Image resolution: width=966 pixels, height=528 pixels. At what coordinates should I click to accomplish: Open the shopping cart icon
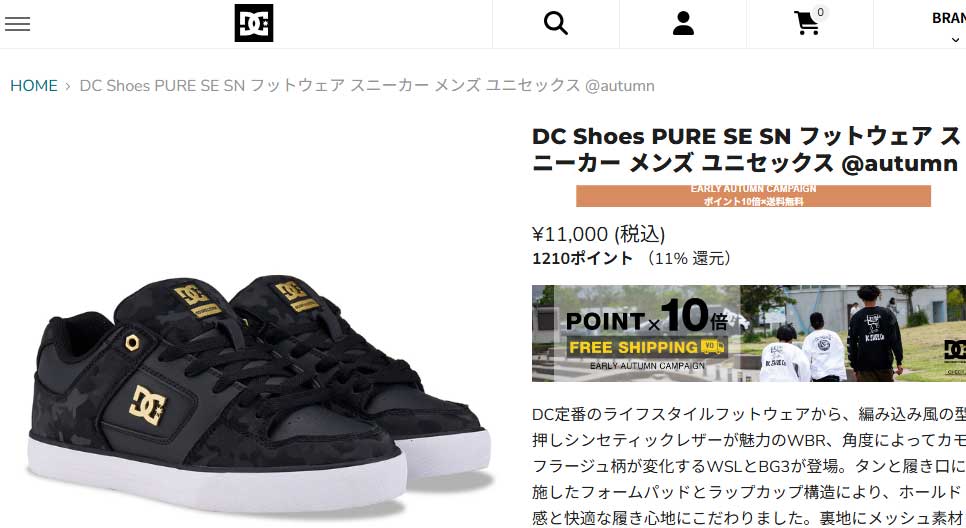(x=806, y=23)
